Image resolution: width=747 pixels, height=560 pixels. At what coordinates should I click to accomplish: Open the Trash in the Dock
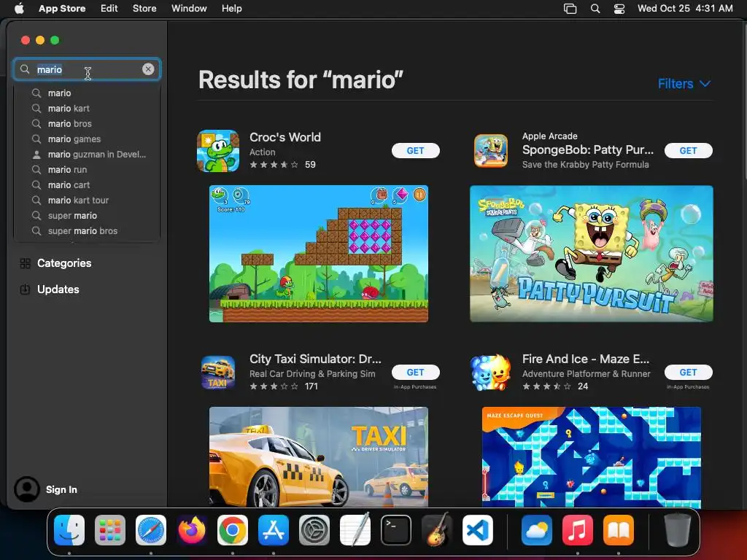678,530
